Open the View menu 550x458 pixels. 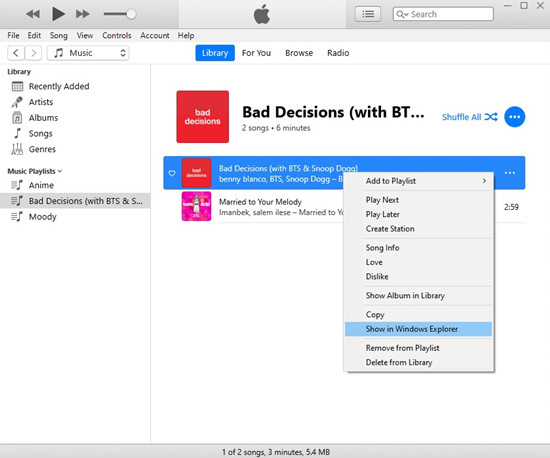[x=85, y=35]
